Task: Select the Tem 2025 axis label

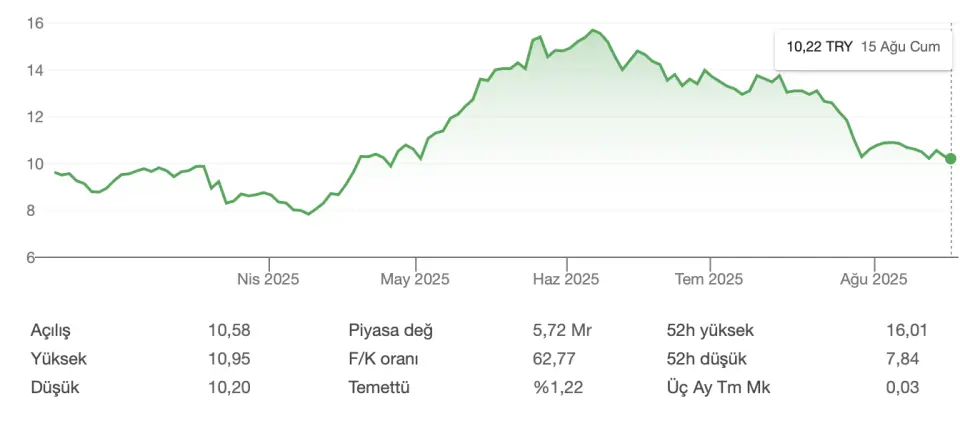Action: click(x=709, y=280)
